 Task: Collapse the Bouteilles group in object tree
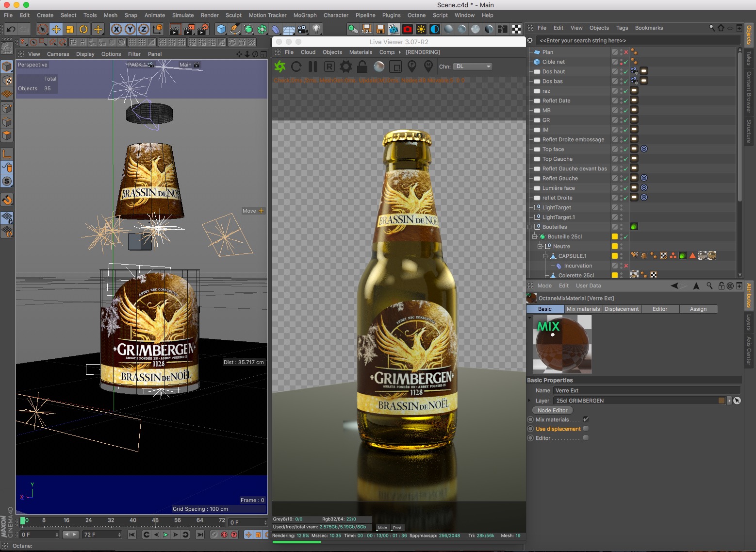click(x=529, y=227)
